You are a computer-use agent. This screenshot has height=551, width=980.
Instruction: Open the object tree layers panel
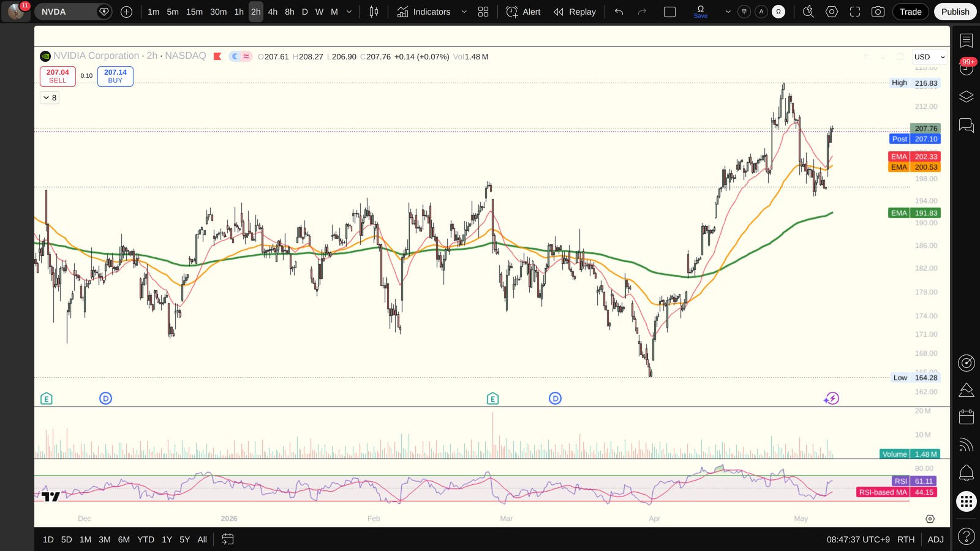967,97
